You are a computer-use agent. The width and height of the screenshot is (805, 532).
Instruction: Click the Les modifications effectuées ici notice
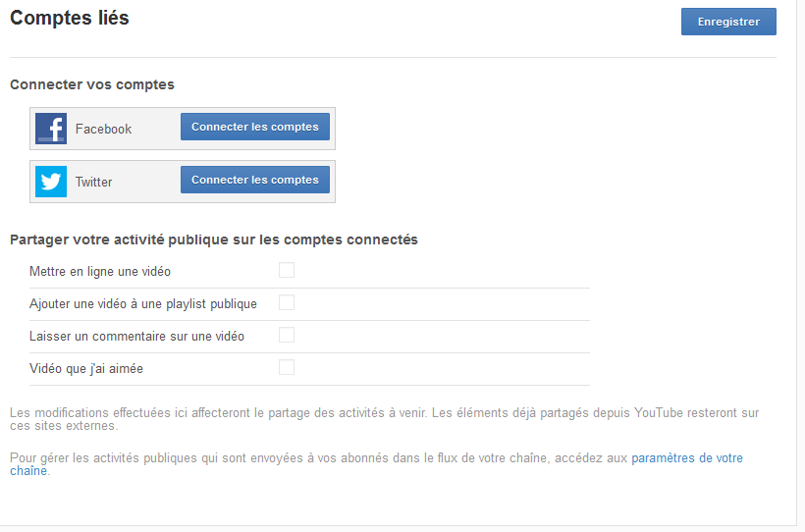[x=384, y=419]
